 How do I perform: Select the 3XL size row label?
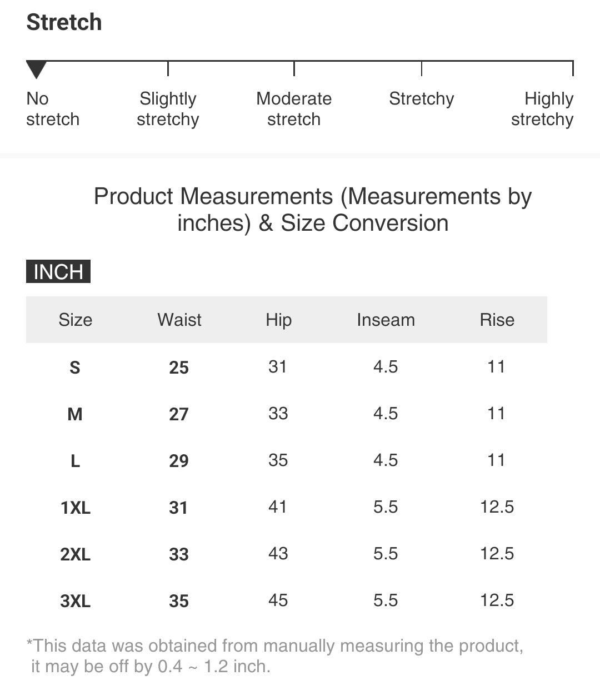(76, 601)
